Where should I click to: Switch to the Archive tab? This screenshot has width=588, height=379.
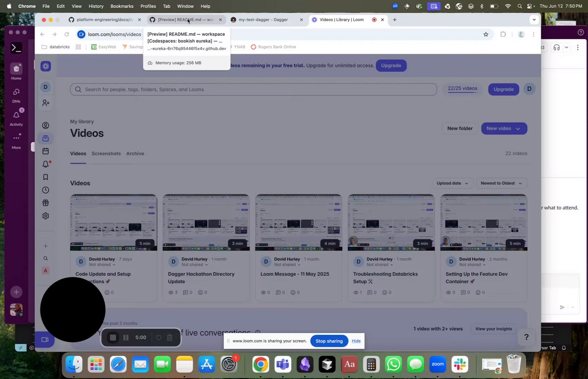135,154
